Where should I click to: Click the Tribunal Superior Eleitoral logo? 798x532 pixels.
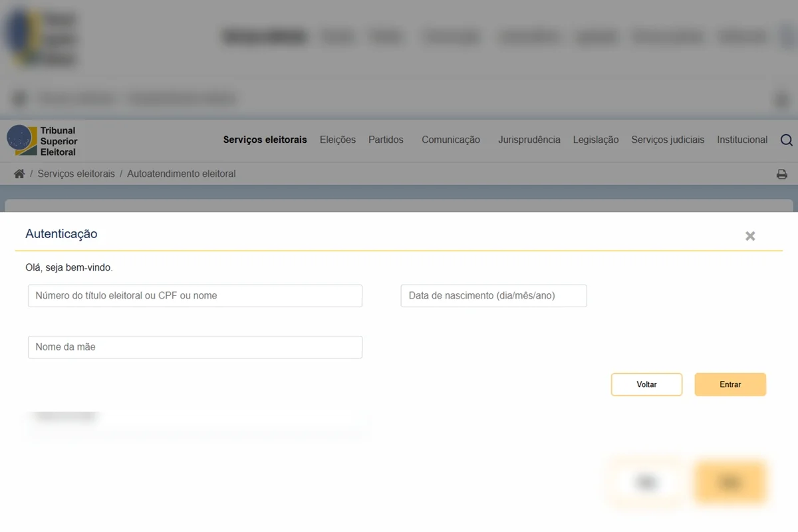[x=43, y=141]
